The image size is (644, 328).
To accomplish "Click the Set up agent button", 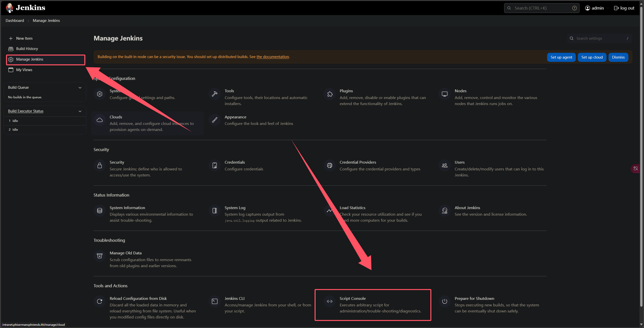I will [561, 57].
